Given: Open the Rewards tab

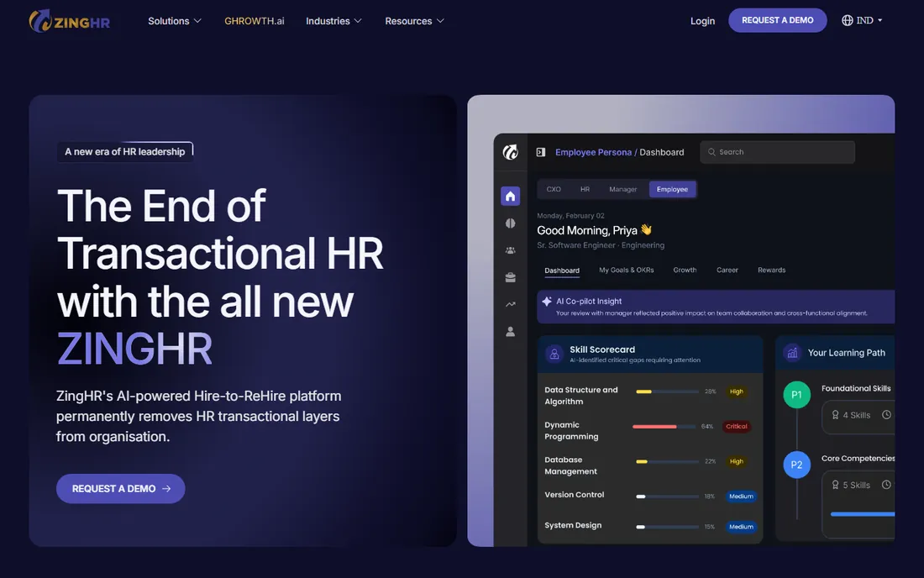Looking at the screenshot, I should coord(771,270).
